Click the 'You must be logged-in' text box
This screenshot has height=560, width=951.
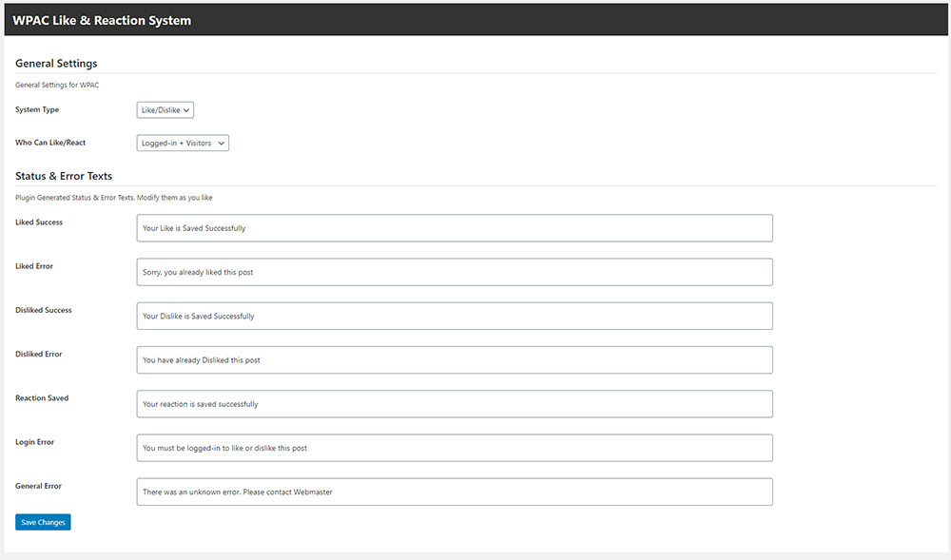point(455,448)
